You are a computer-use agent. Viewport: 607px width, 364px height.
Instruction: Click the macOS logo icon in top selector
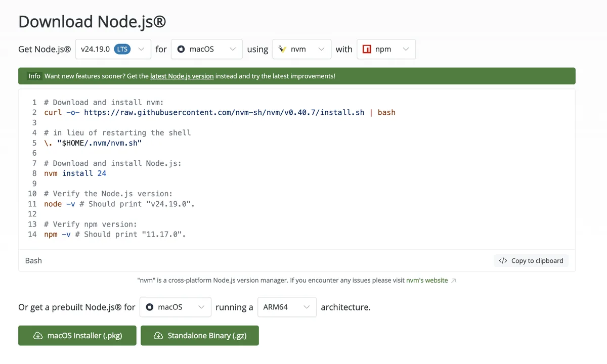click(x=181, y=49)
